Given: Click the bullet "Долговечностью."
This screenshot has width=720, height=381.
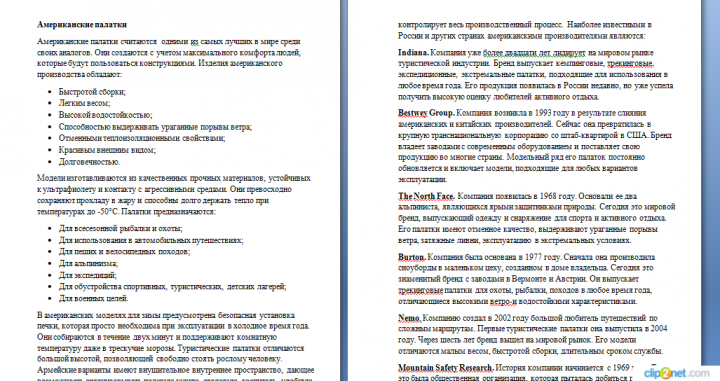Looking at the screenshot, I should 90,162.
